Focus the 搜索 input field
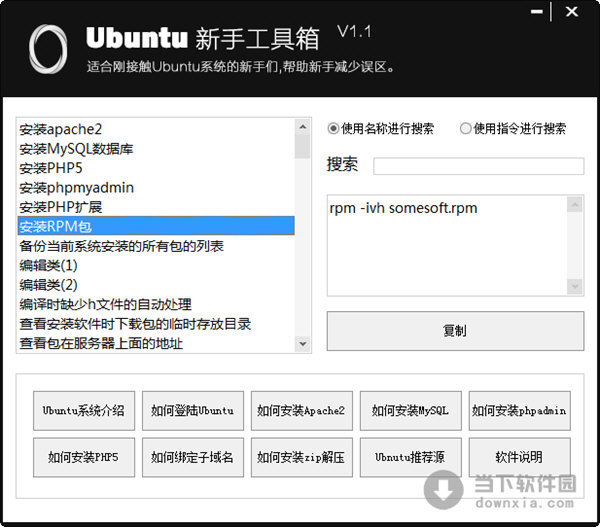Viewport: 600px width, 527px height. 479,166
